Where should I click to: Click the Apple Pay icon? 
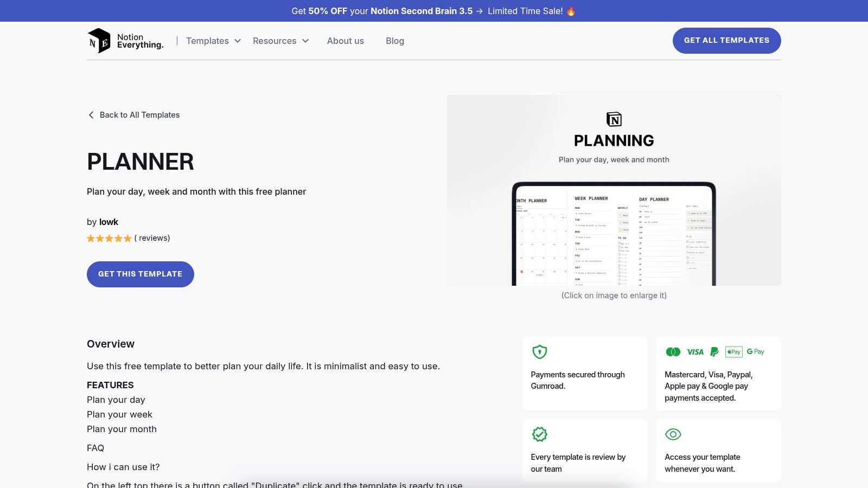pos(733,352)
